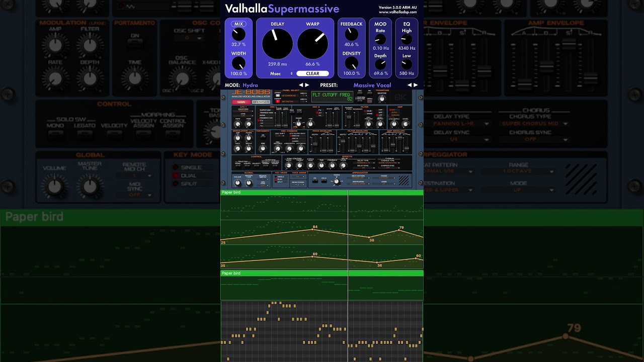
Task: Open the www.valhalladsp.com link
Action: coord(397,12)
